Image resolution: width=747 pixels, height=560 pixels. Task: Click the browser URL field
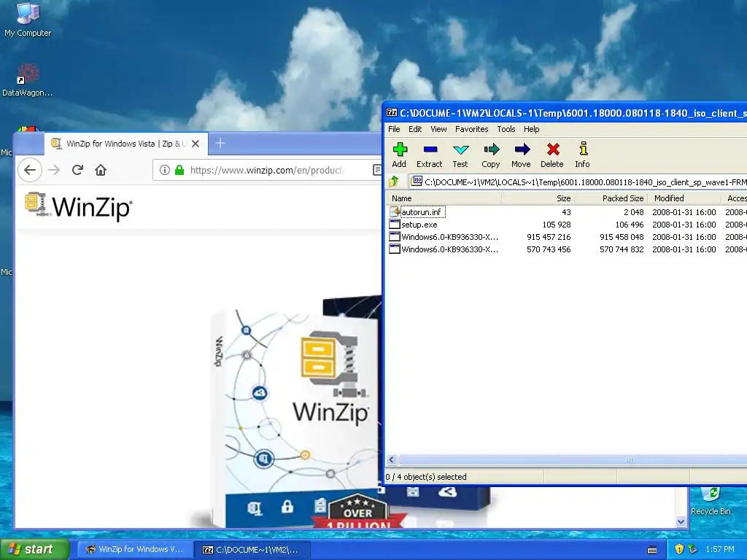pos(267,170)
